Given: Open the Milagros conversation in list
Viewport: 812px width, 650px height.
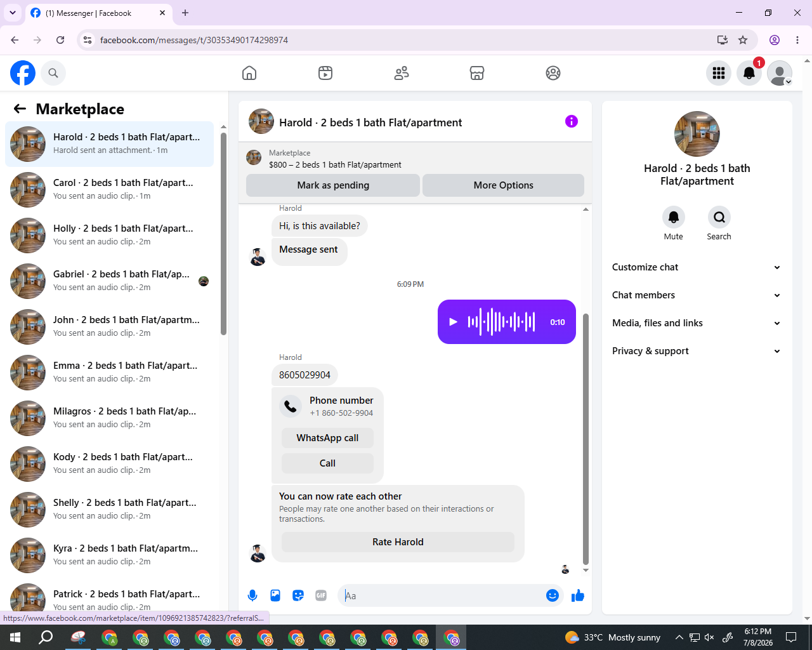Looking at the screenshot, I should point(110,418).
